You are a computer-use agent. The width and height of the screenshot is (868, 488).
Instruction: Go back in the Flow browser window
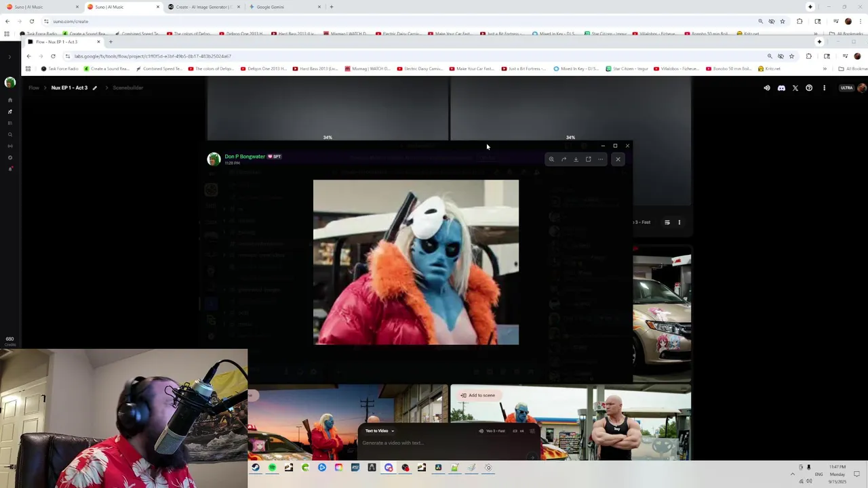click(x=28, y=56)
